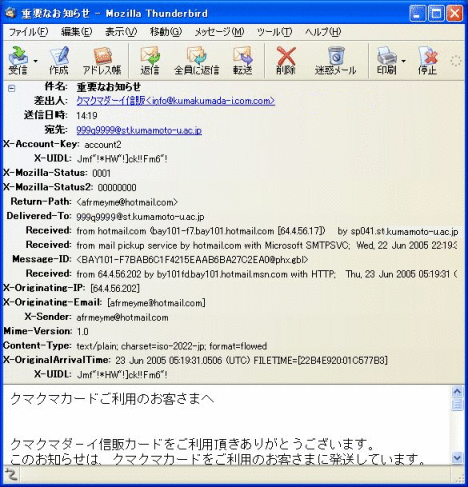Image resolution: width=468 pixels, height=487 pixels.
Task: Collapse headers with the minus toggle by 件名
Action: click(x=12, y=88)
